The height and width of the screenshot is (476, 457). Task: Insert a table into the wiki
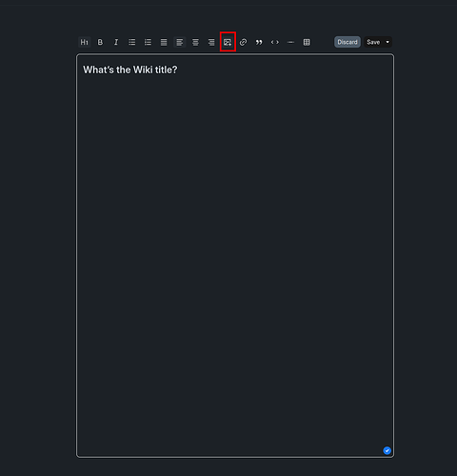coord(307,42)
